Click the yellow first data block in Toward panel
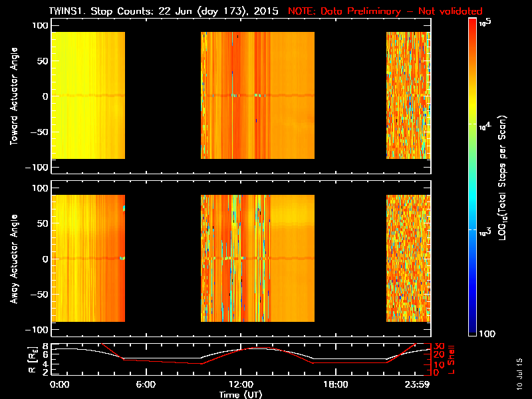 click(88, 95)
